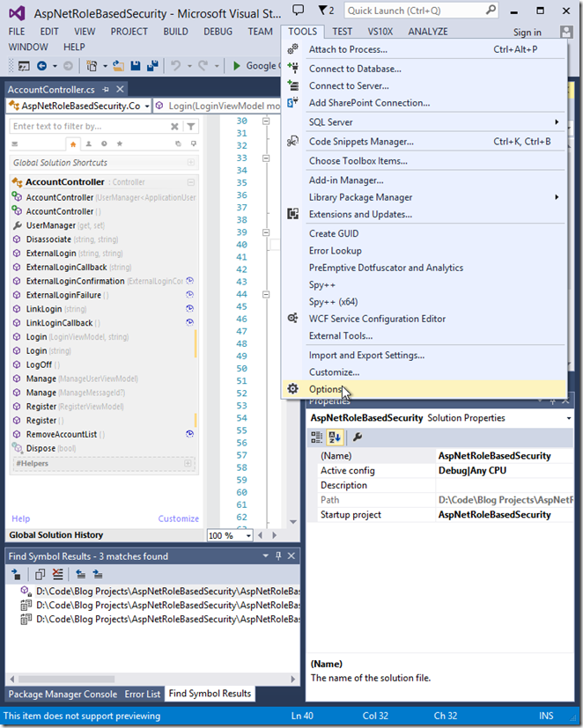Select the person tab icon in navigation panel
This screenshot has width=583, height=728.
pyautogui.click(x=88, y=144)
